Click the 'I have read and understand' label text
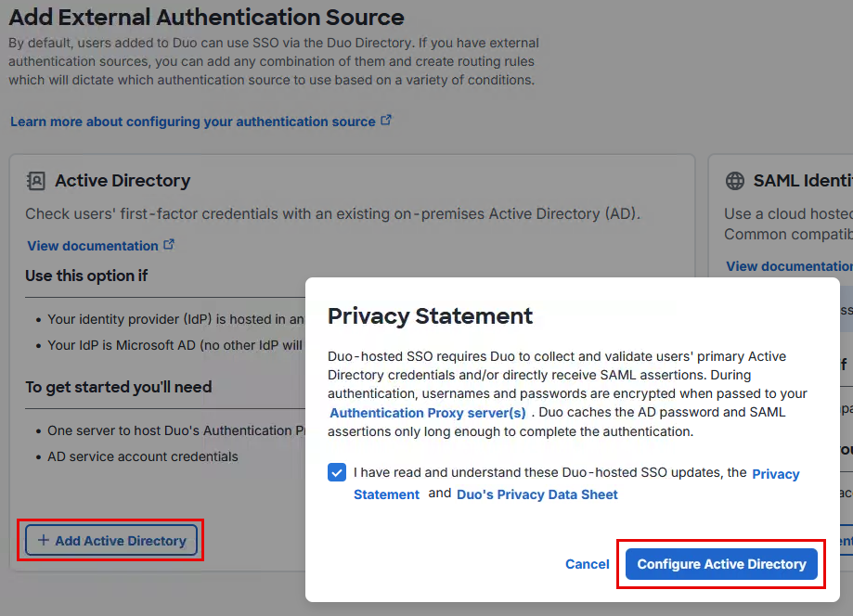Viewport: 853px width, 616px height. pyautogui.click(x=549, y=473)
